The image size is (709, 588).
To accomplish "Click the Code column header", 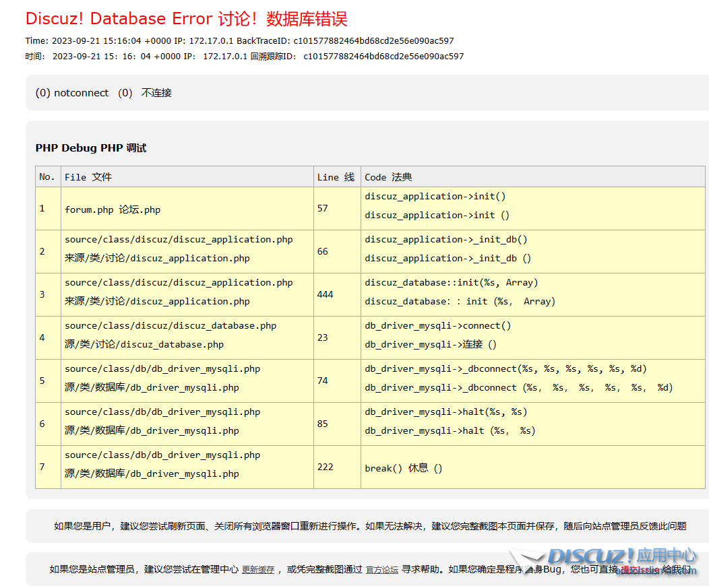I will 388,177.
